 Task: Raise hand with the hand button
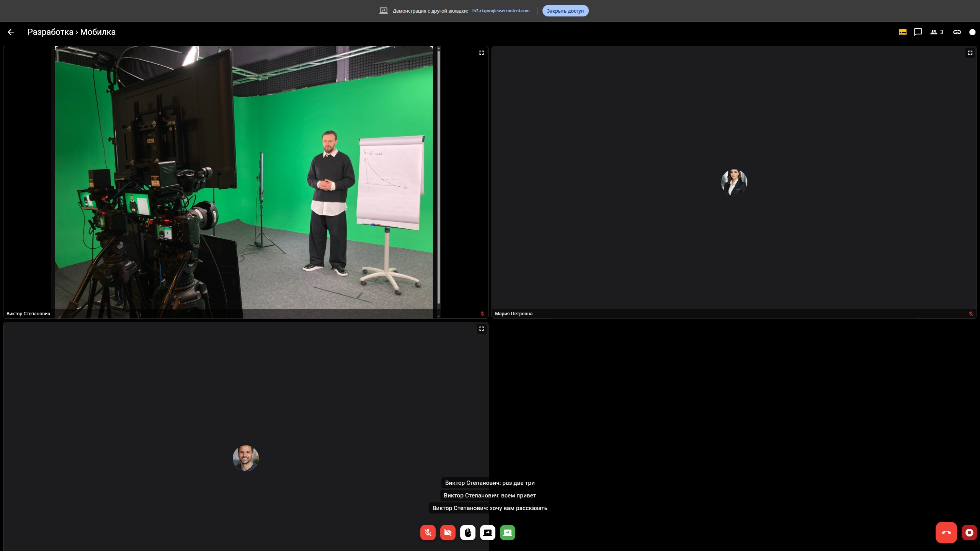pyautogui.click(x=468, y=533)
